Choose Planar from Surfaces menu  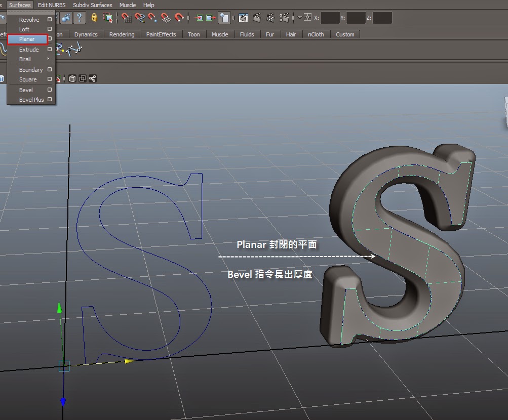pyautogui.click(x=27, y=39)
